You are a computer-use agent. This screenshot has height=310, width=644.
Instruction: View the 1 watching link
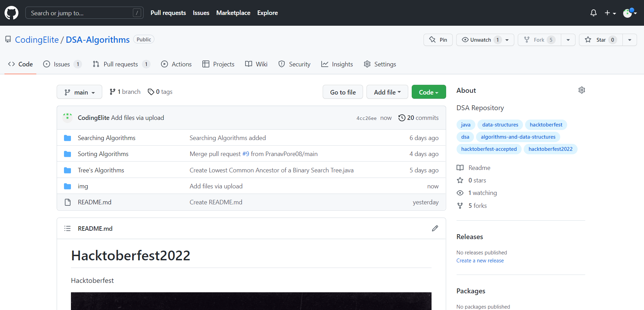477,193
